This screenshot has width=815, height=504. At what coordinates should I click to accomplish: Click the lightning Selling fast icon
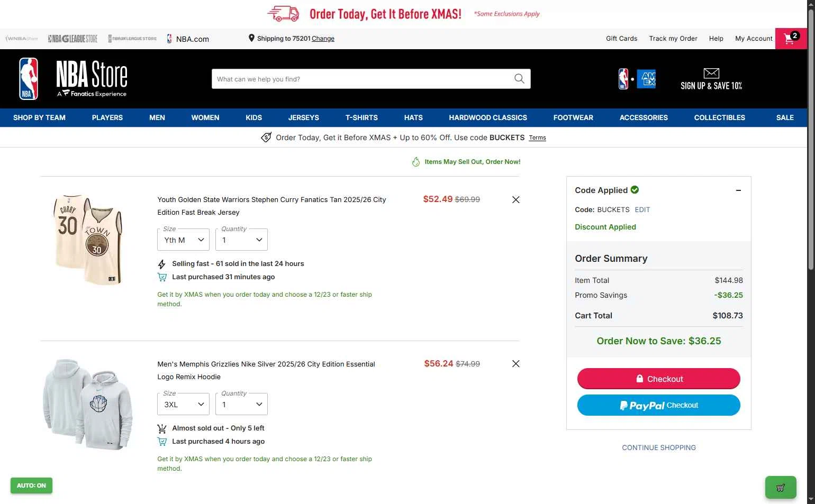(x=162, y=264)
